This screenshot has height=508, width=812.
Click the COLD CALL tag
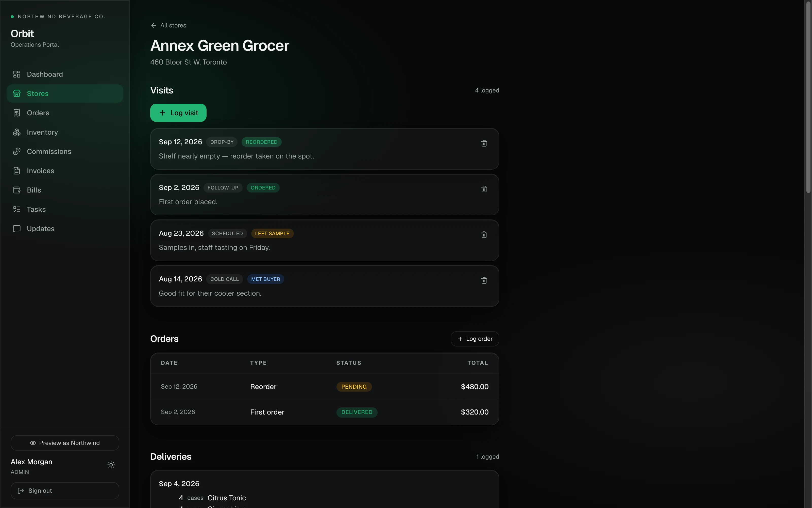[x=225, y=279]
